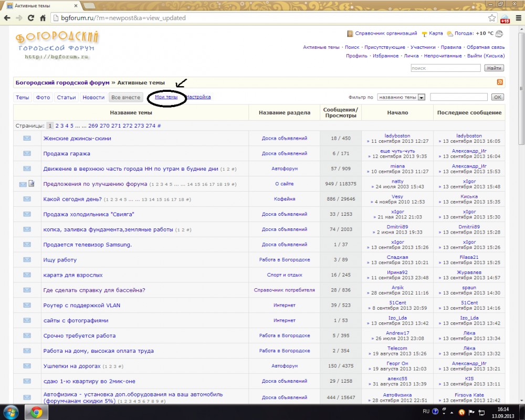525x420 pixels.
Task: Click the Chrome icon in the taskbar
Action: point(37,411)
